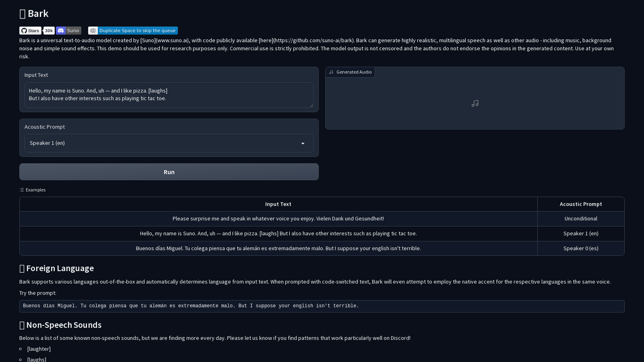644x362 pixels.
Task: Click the 'Try the prompt:' text
Action: click(38, 293)
